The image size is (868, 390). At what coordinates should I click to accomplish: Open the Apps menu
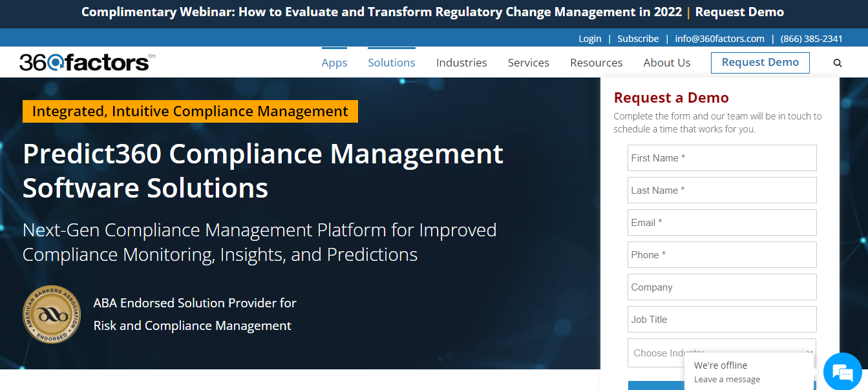click(334, 63)
